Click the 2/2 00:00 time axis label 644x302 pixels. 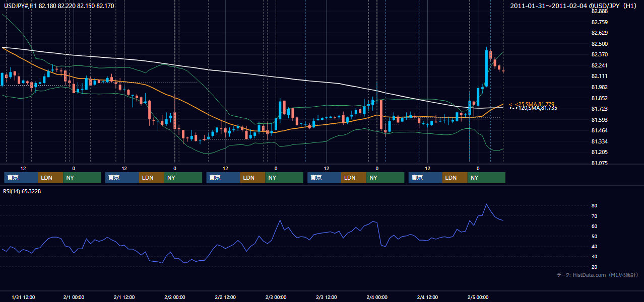(x=174, y=297)
